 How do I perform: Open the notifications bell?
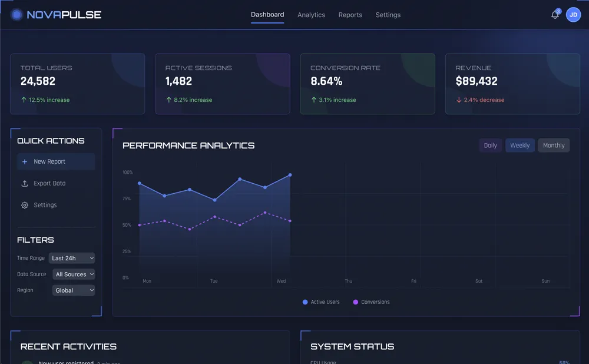555,15
